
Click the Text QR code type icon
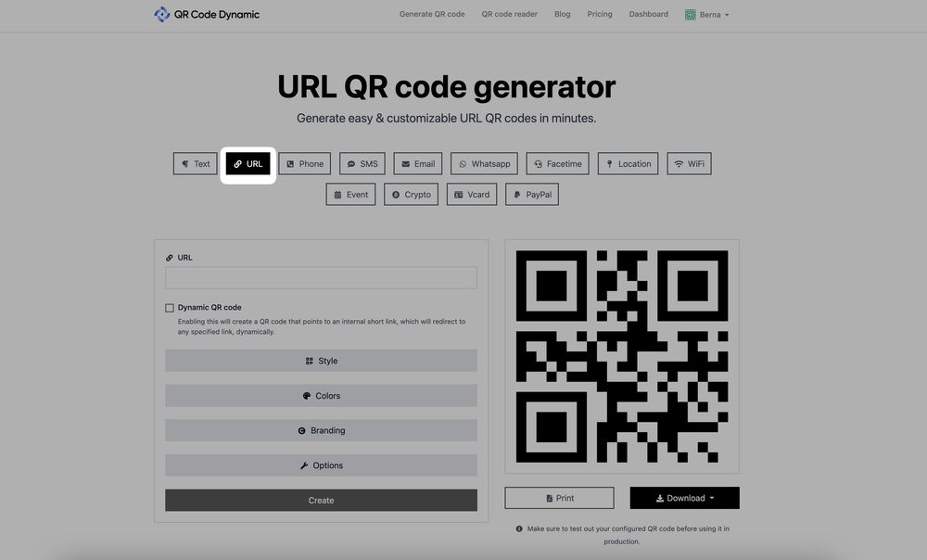coord(184,162)
